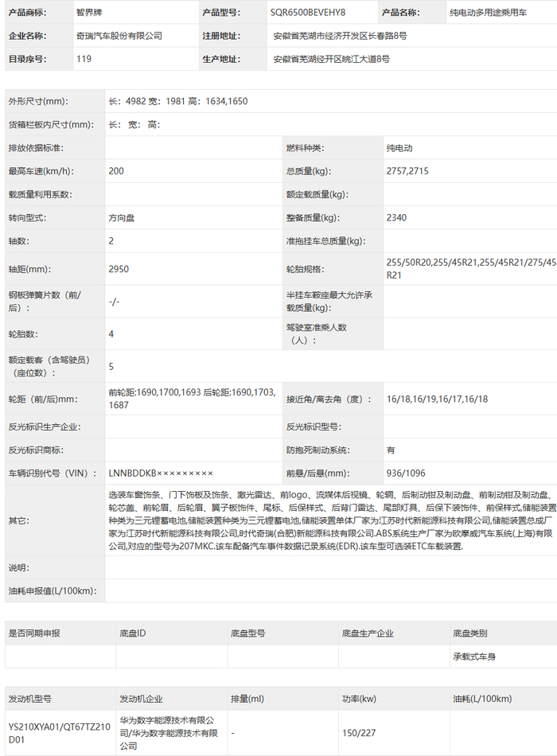Click the 反光标识型号 label

click(x=314, y=427)
